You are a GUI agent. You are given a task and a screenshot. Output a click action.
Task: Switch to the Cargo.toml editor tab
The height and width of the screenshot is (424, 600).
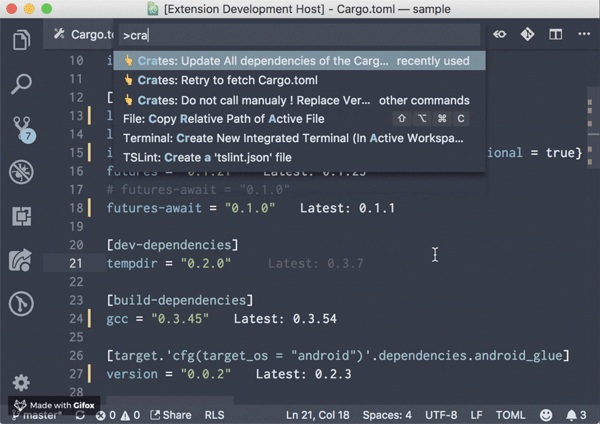(x=85, y=35)
